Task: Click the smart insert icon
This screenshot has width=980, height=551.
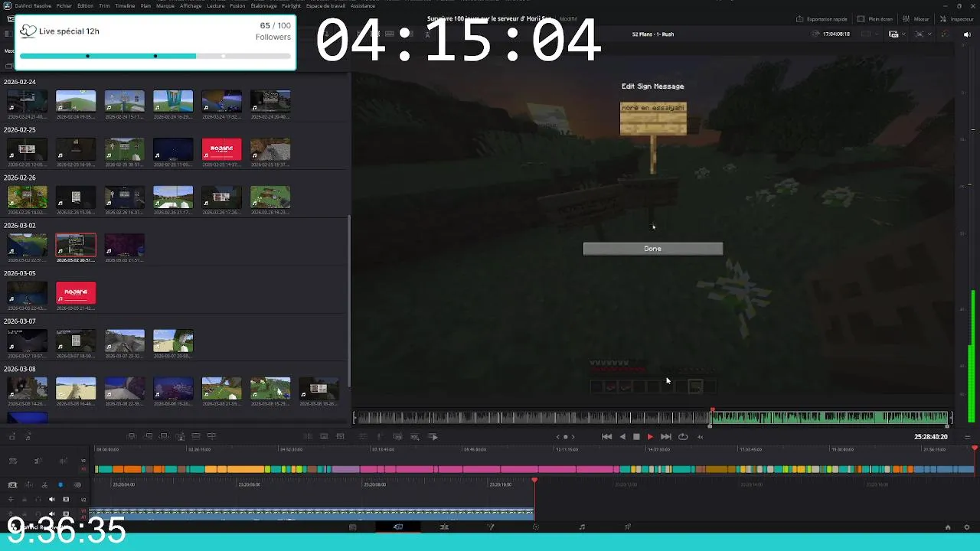Action: coord(131,437)
